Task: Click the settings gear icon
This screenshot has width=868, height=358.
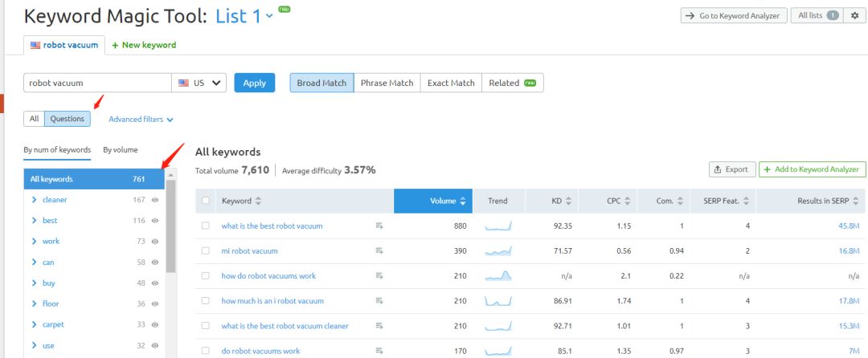Action: click(x=854, y=15)
